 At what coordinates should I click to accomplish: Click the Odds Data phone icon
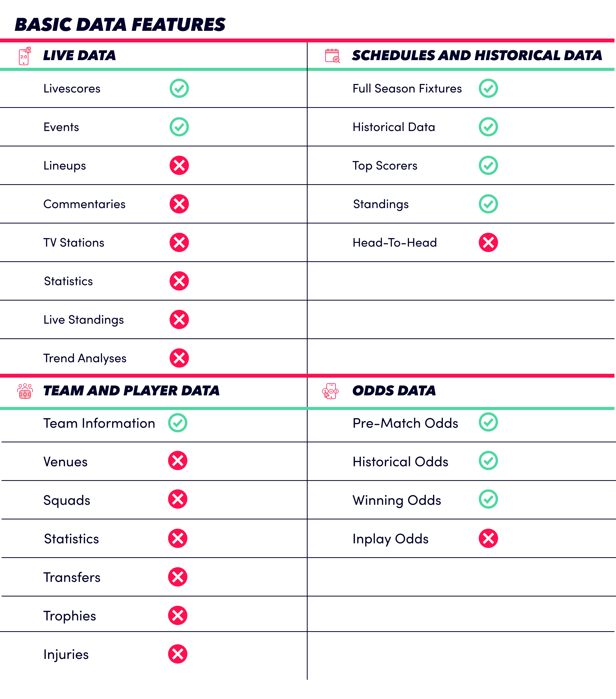click(x=330, y=391)
